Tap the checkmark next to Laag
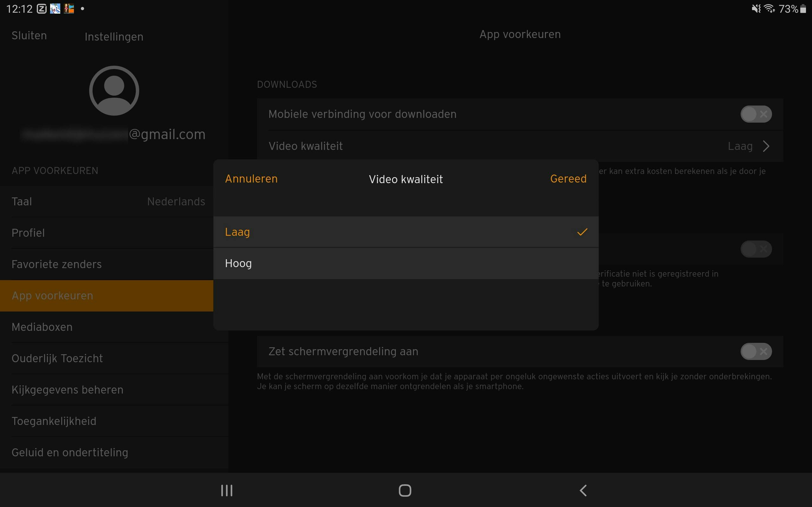812x507 pixels. click(x=582, y=232)
